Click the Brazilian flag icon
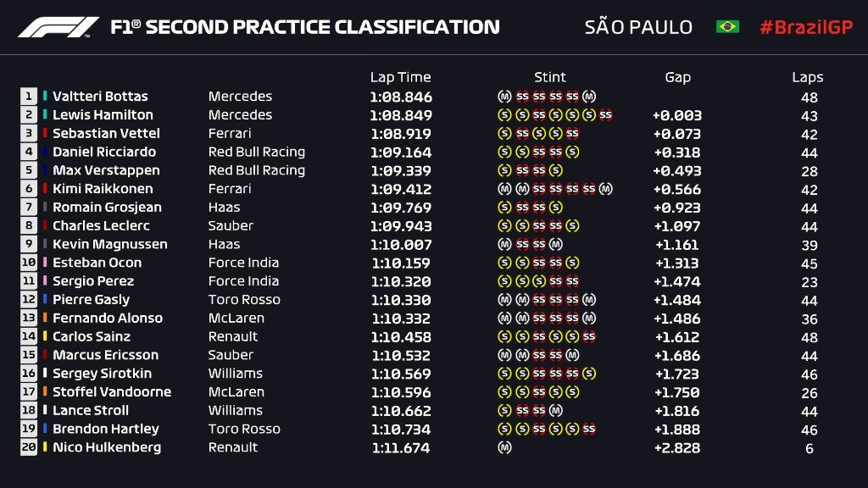This screenshot has height=488, width=868. (727, 26)
